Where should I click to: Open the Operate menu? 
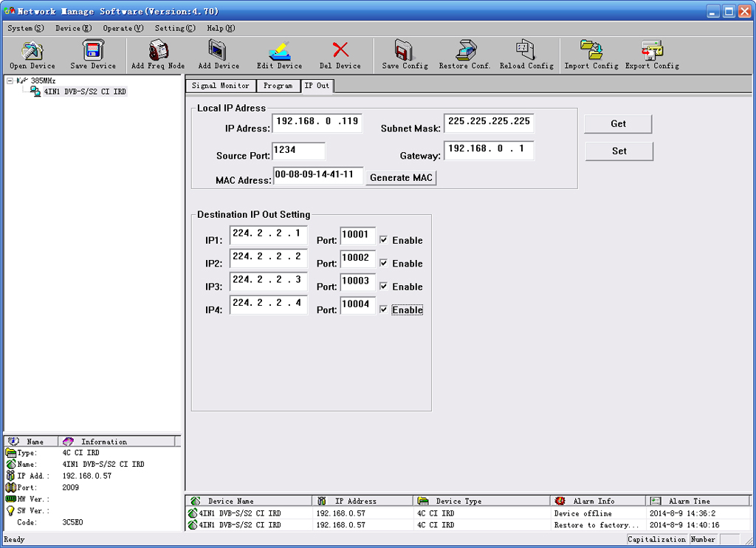pos(123,29)
